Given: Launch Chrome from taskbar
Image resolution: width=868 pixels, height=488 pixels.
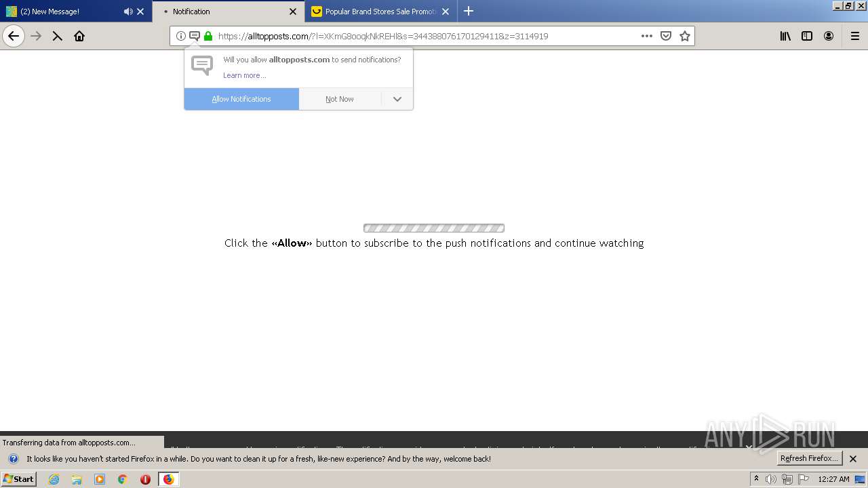Looking at the screenshot, I should click(x=122, y=479).
